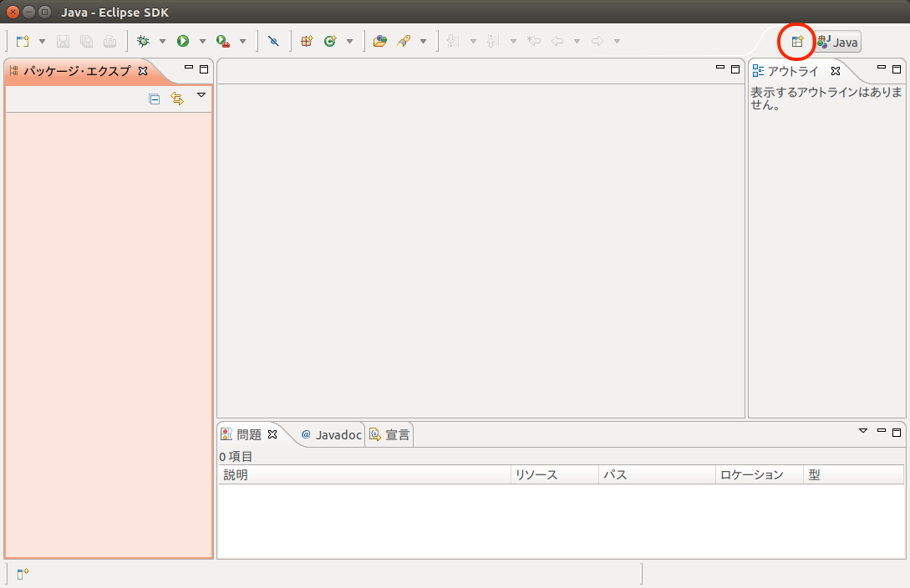Click the outline message '表示するアウトラインはありません。'
This screenshot has height=588, width=910.
[x=826, y=98]
